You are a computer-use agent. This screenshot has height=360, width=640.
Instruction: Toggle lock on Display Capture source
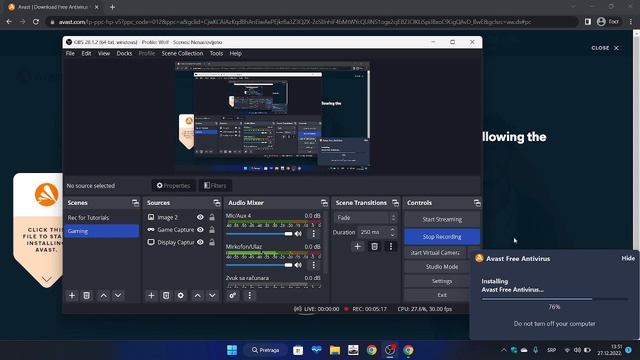pos(212,242)
